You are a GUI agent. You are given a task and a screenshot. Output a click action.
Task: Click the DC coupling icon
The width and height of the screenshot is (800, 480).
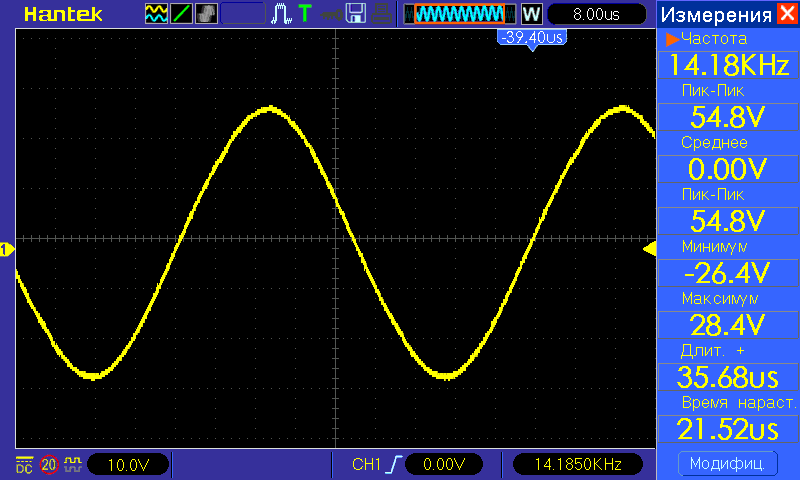24,465
